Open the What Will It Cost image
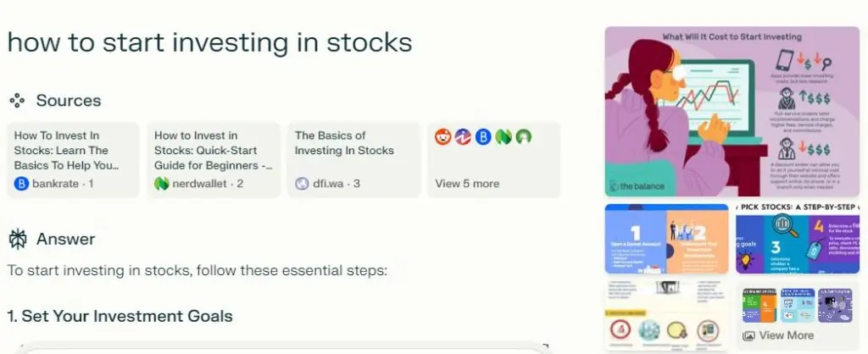Viewport: 868px width, 354px height. pyautogui.click(x=732, y=111)
